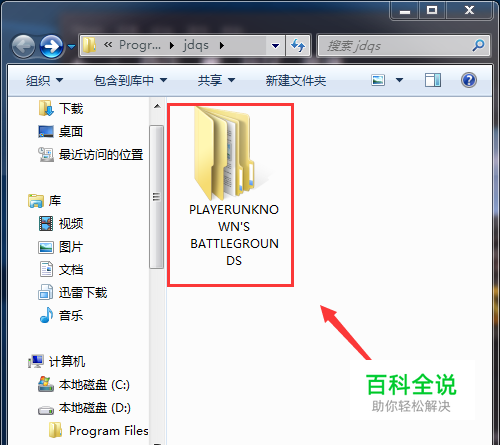Viewport: 500px width, 445px height.
Task: Open recent pages dropdown beside Forward arrow
Action: 71,46
